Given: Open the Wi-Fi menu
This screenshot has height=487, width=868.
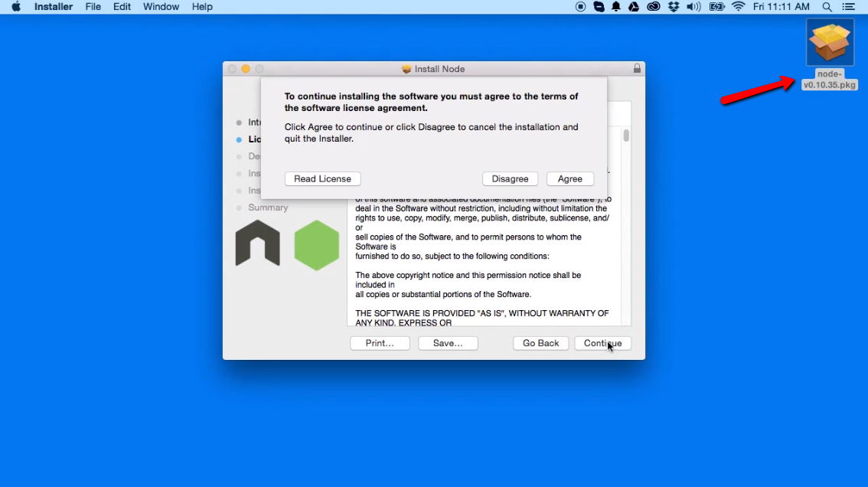Looking at the screenshot, I should [737, 7].
